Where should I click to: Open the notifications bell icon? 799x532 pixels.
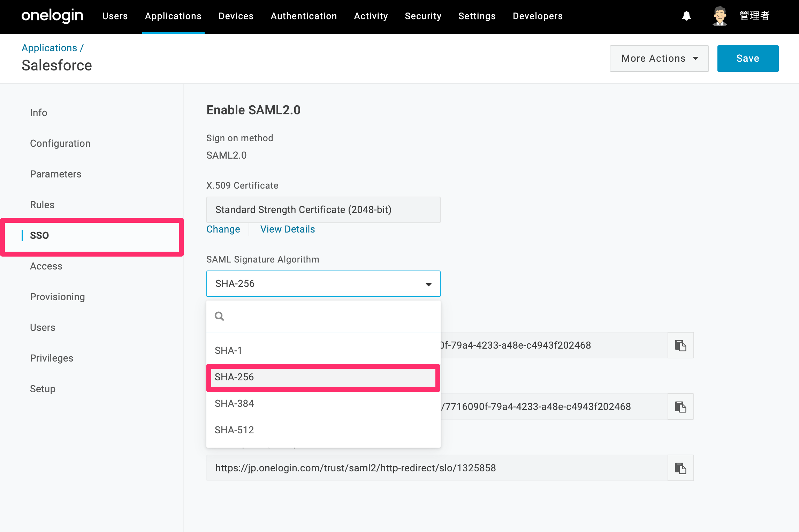pyautogui.click(x=686, y=16)
